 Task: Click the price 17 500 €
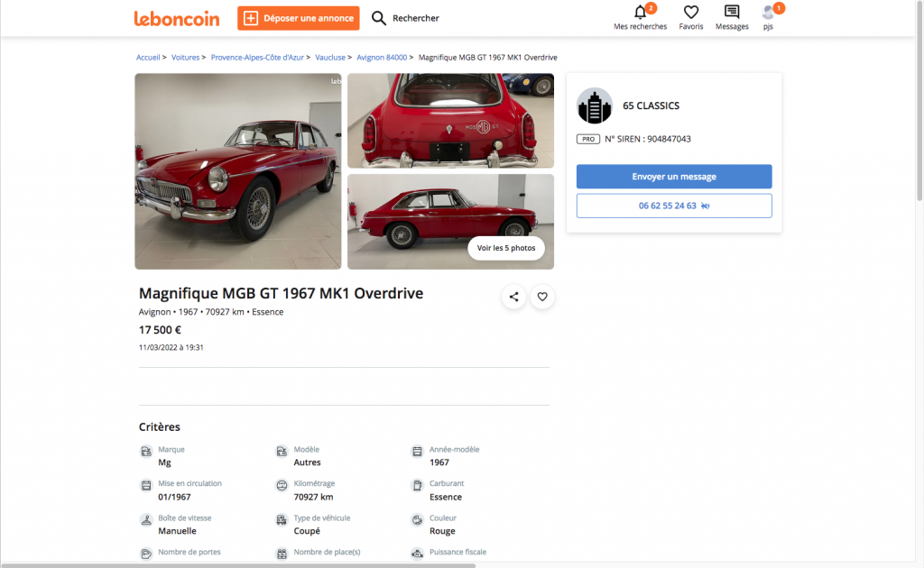tap(160, 330)
